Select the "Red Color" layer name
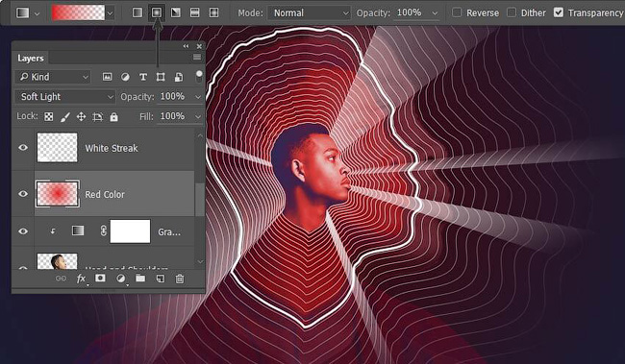Image resolution: width=625 pixels, height=364 pixels. click(105, 194)
